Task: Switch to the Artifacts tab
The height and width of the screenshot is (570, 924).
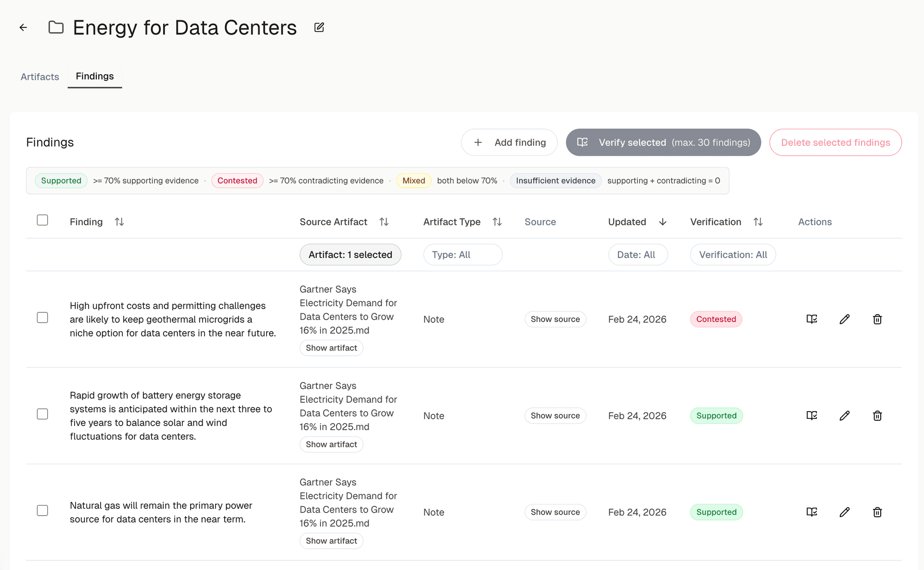Action: pos(40,77)
